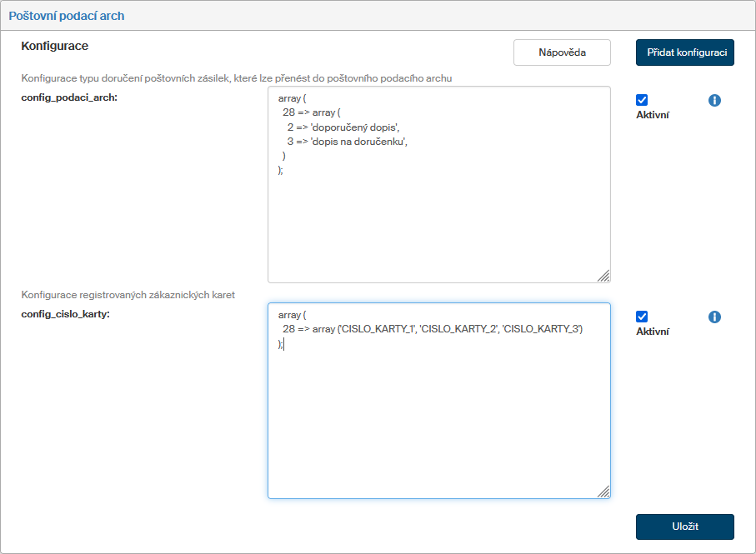Viewport: 756px width, 554px height.
Task: Click the Poštovní podací arch panel title
Action: [67, 16]
